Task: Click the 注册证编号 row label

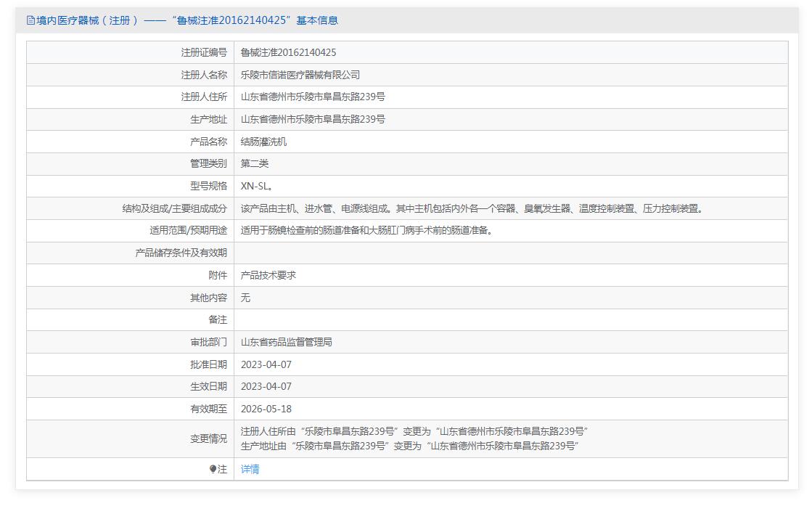Action: [204, 52]
